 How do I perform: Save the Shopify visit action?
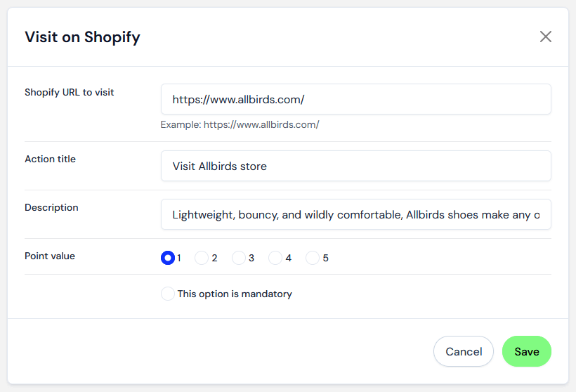[526, 351]
